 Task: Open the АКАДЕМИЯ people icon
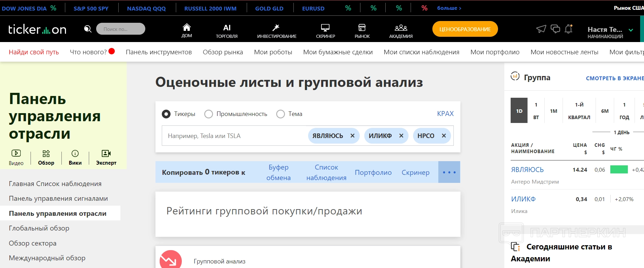point(401,28)
